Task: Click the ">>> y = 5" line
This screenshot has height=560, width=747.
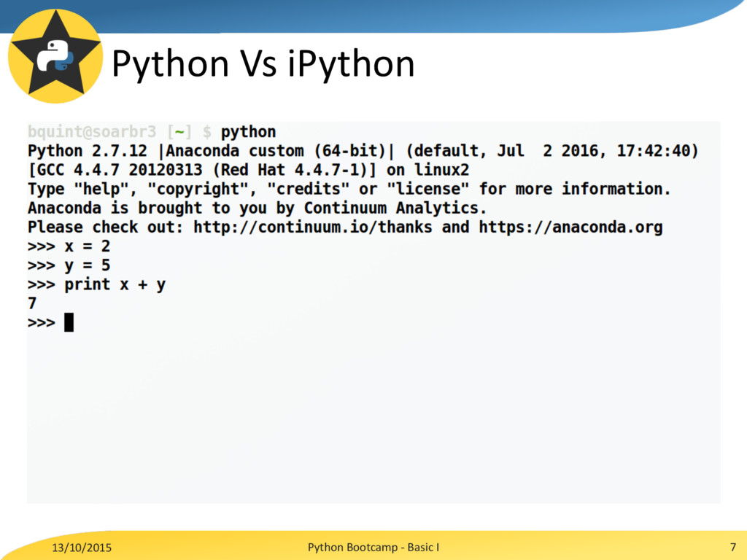Action: pos(69,265)
